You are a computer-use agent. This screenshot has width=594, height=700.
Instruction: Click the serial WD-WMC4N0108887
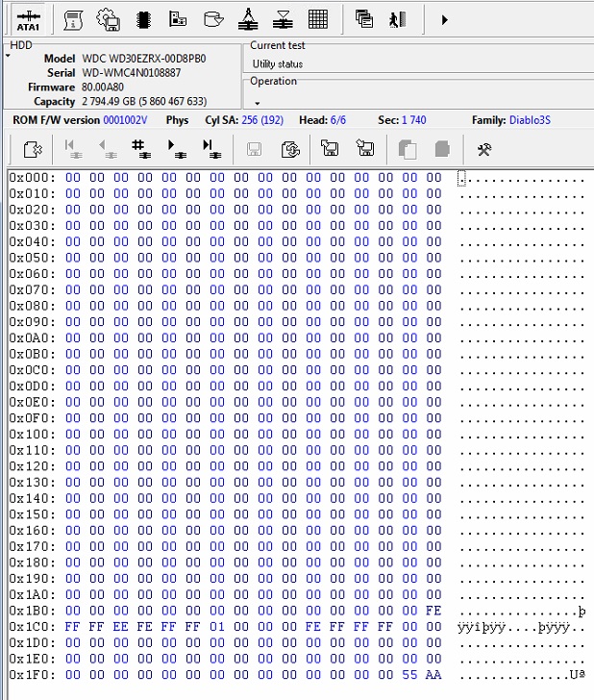click(132, 73)
